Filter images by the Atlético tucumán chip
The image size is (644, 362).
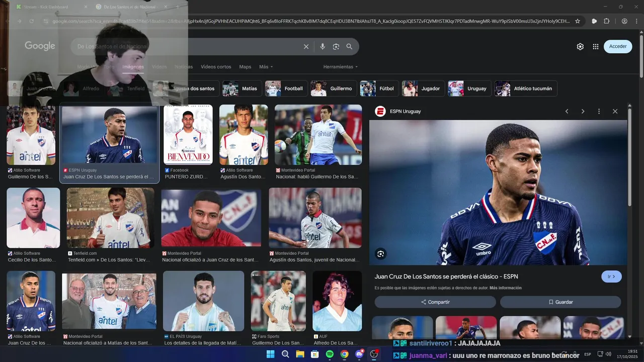point(526,88)
